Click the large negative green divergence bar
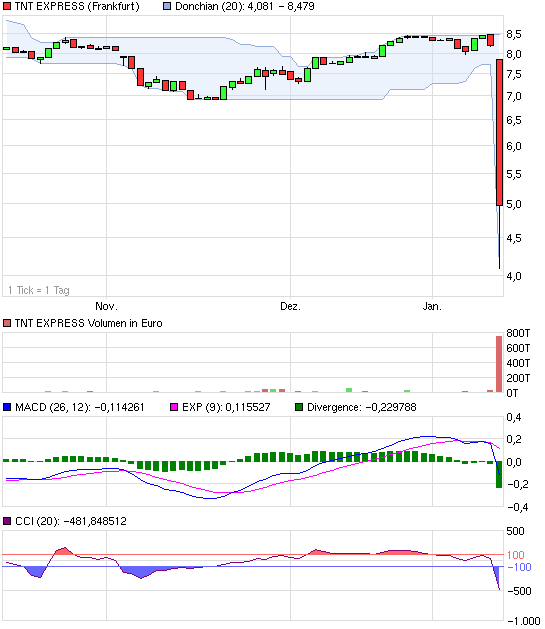 [x=499, y=475]
